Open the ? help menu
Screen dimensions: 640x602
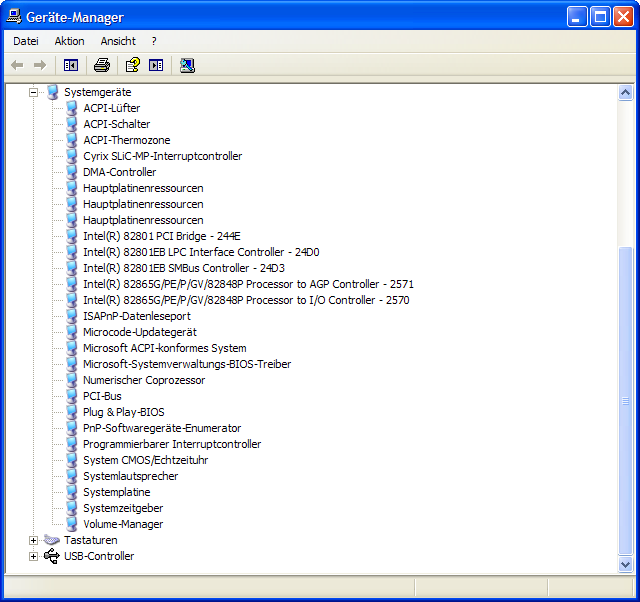tap(154, 41)
